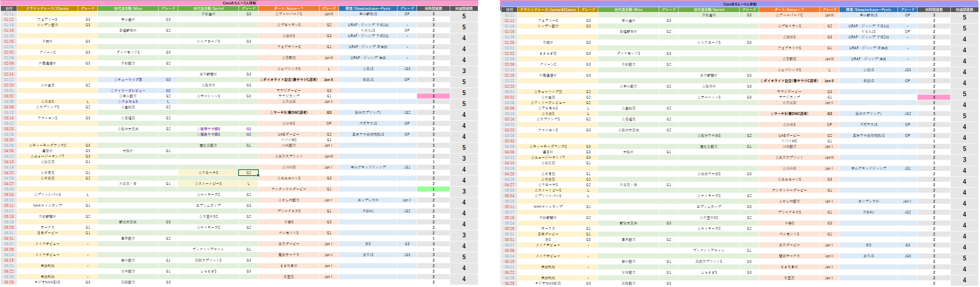This screenshot has width=980, height=287.
Task: Select 障害/Steeplechase—Pyxis header in CaseA table
Action: (368, 8)
